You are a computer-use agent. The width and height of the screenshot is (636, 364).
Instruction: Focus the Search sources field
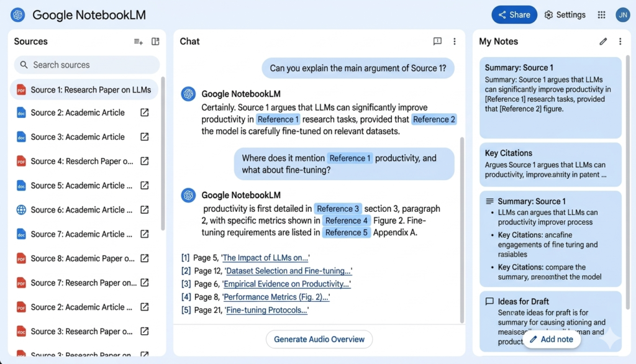point(87,65)
